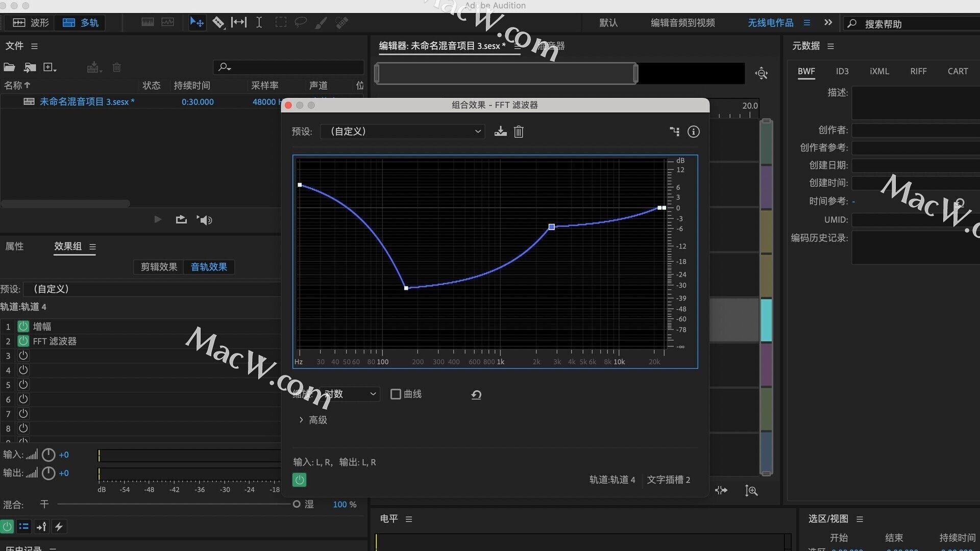
Task: Adjust output gain knob in effects rack
Action: [48, 473]
